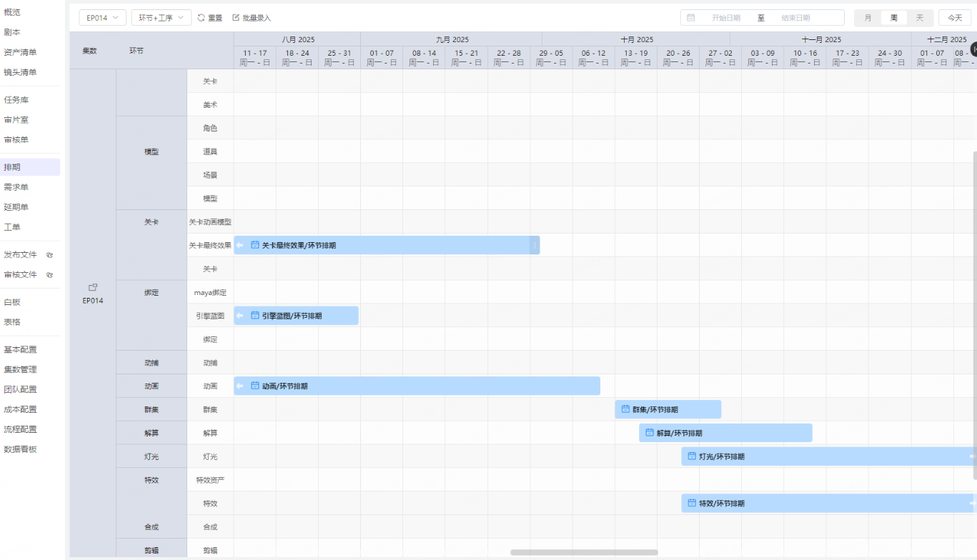Click the EP014 episode icon in grid
Screen dimensions: 977x560
92,287
